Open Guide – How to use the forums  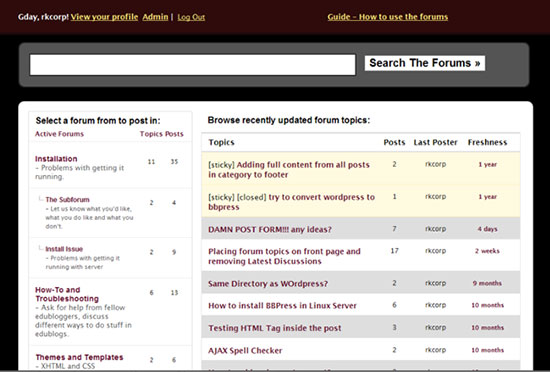click(388, 17)
